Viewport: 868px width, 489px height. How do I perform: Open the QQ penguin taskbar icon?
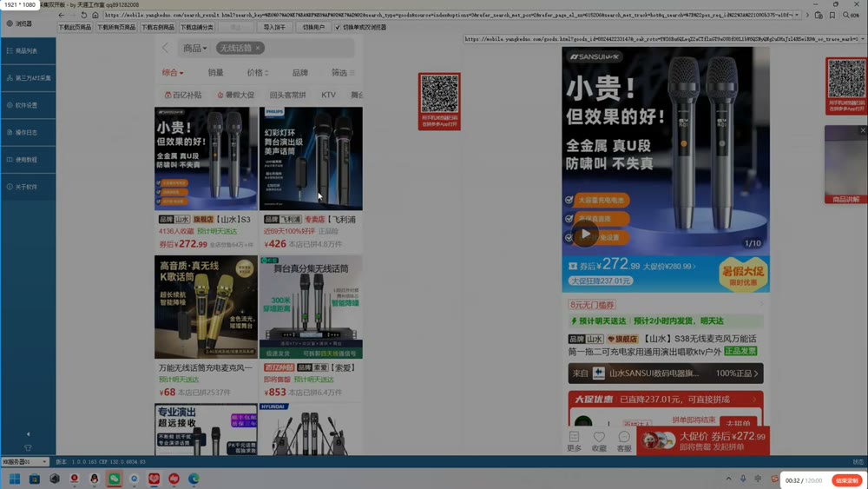(x=94, y=479)
